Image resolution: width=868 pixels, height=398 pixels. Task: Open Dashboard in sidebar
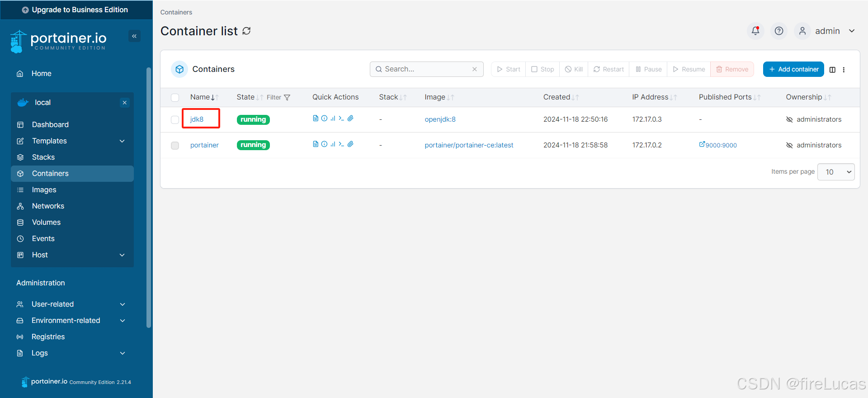[x=72, y=125]
